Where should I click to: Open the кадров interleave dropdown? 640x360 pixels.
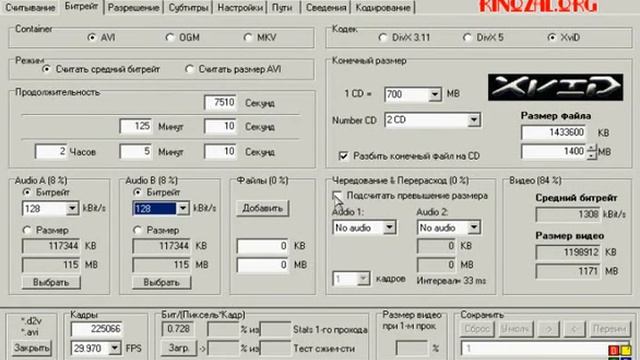pos(363,279)
